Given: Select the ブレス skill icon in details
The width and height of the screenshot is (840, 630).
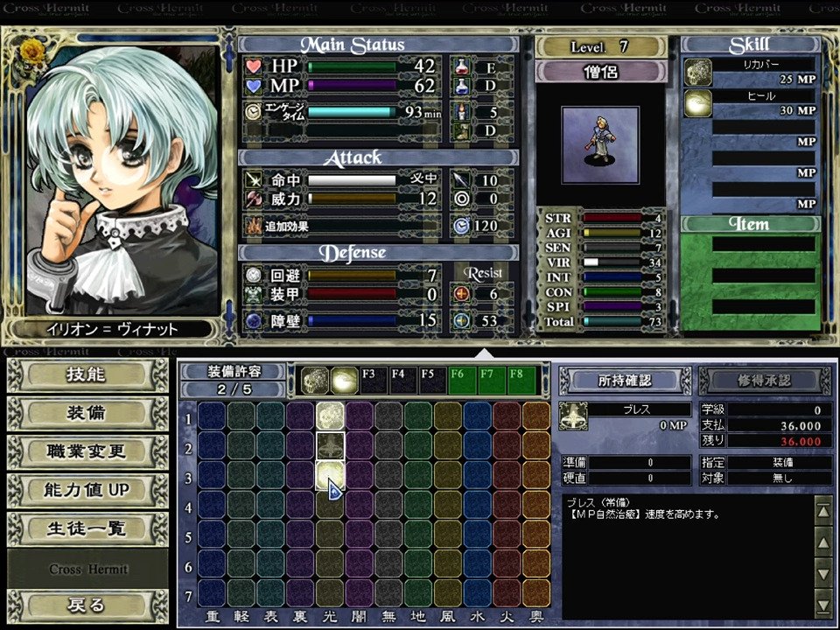Looking at the screenshot, I should (574, 416).
